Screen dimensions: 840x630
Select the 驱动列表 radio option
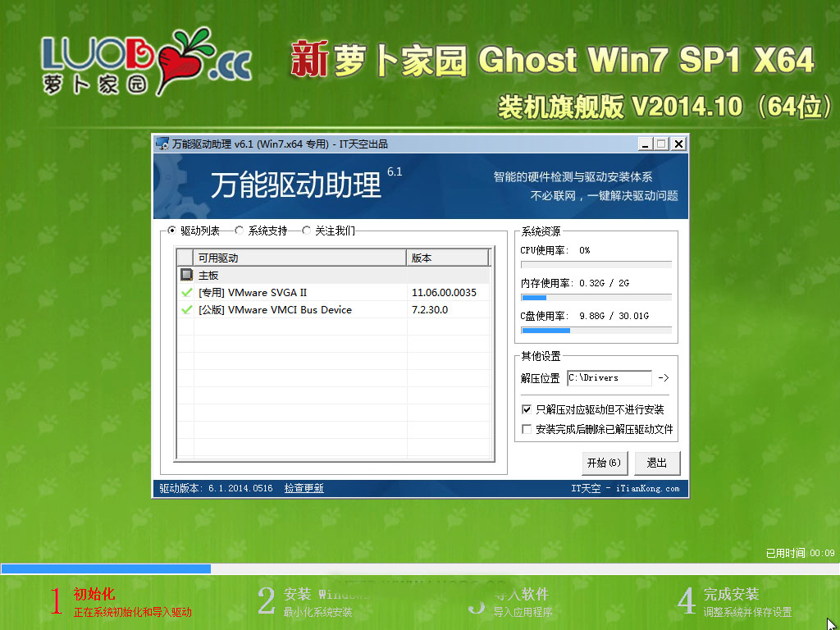tap(171, 231)
